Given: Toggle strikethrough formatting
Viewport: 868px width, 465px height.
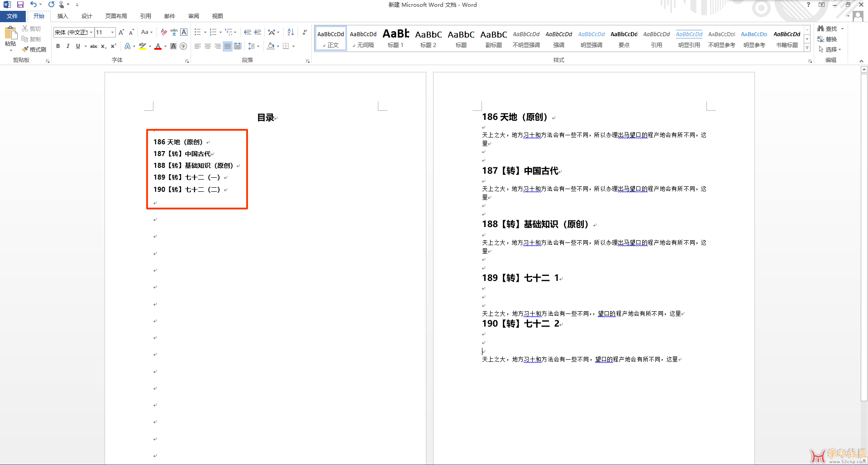Looking at the screenshot, I should point(94,46).
